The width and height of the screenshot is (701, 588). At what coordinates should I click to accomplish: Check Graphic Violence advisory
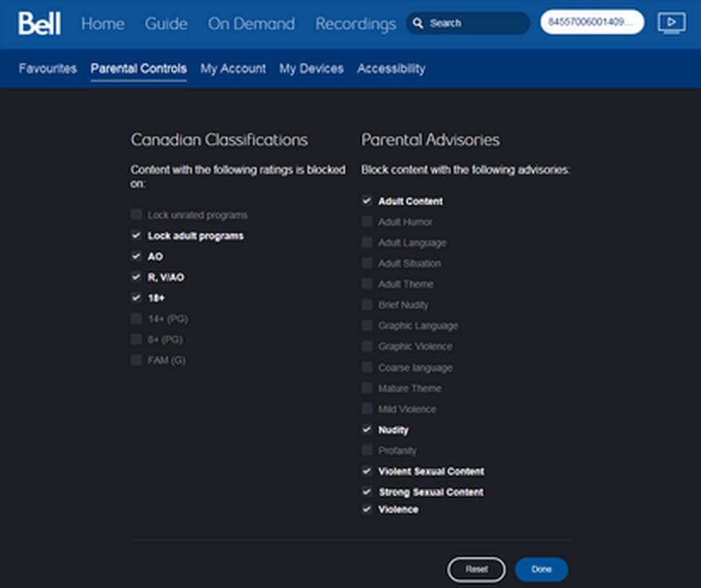[367, 346]
